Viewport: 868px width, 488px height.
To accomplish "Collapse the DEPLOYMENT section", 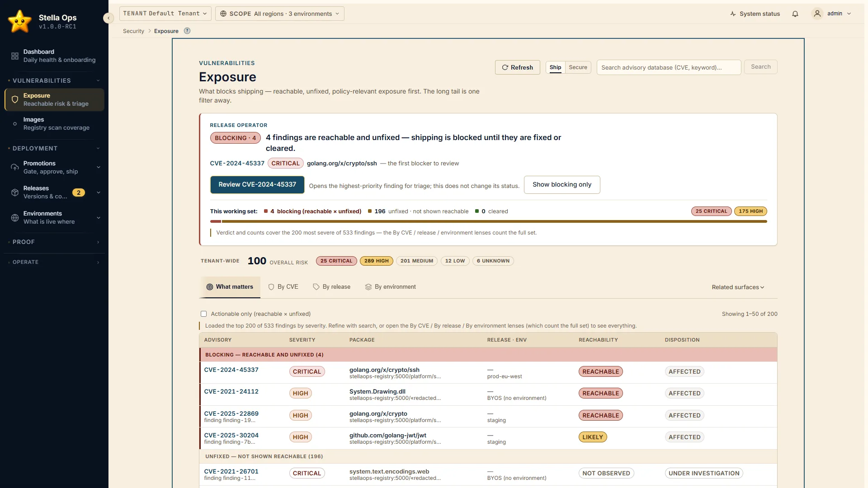I will 98,149.
